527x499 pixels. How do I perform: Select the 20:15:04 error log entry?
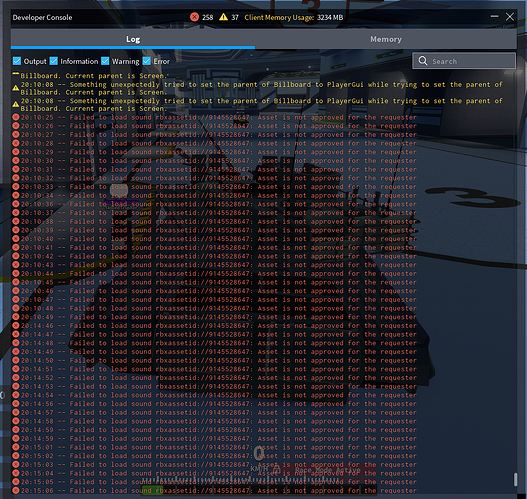pos(214,473)
